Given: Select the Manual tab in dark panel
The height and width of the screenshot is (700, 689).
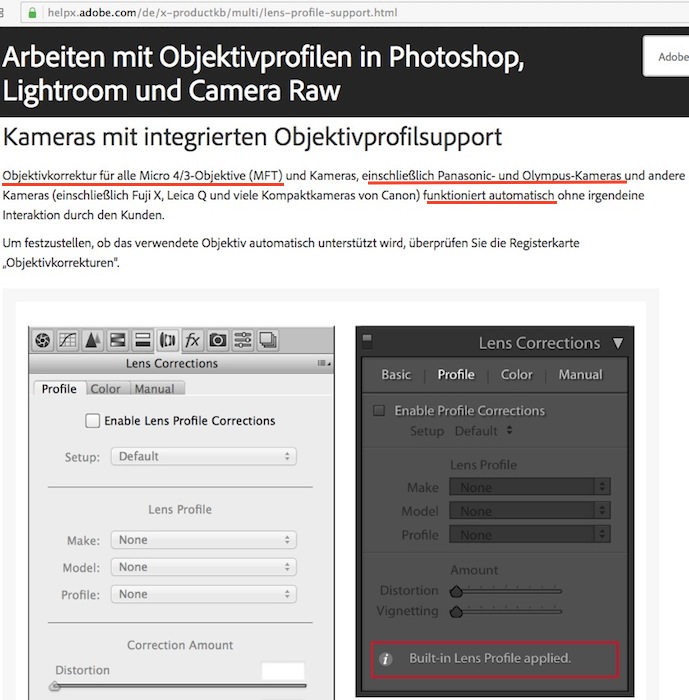Looking at the screenshot, I should click(x=580, y=375).
